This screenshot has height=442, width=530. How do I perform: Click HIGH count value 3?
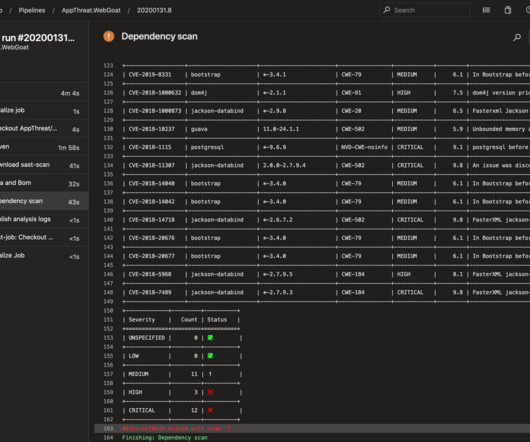tap(196, 392)
